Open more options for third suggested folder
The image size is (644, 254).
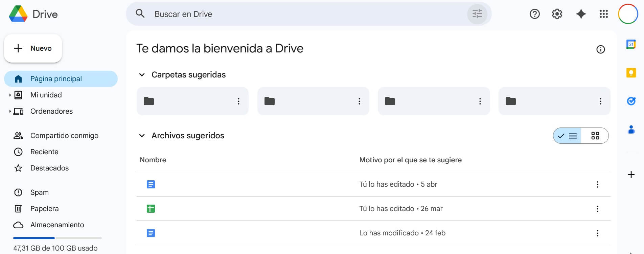[x=480, y=101]
